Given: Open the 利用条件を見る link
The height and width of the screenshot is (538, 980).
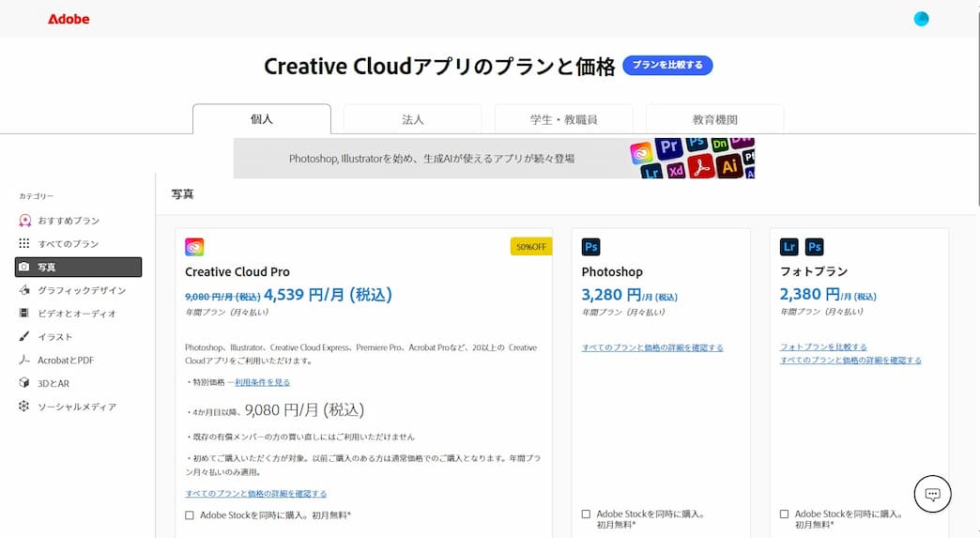Looking at the screenshot, I should (263, 382).
